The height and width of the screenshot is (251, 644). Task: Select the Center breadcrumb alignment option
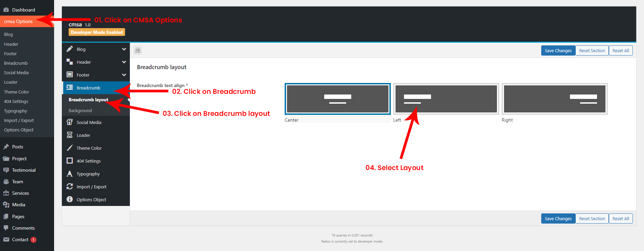pos(337,99)
